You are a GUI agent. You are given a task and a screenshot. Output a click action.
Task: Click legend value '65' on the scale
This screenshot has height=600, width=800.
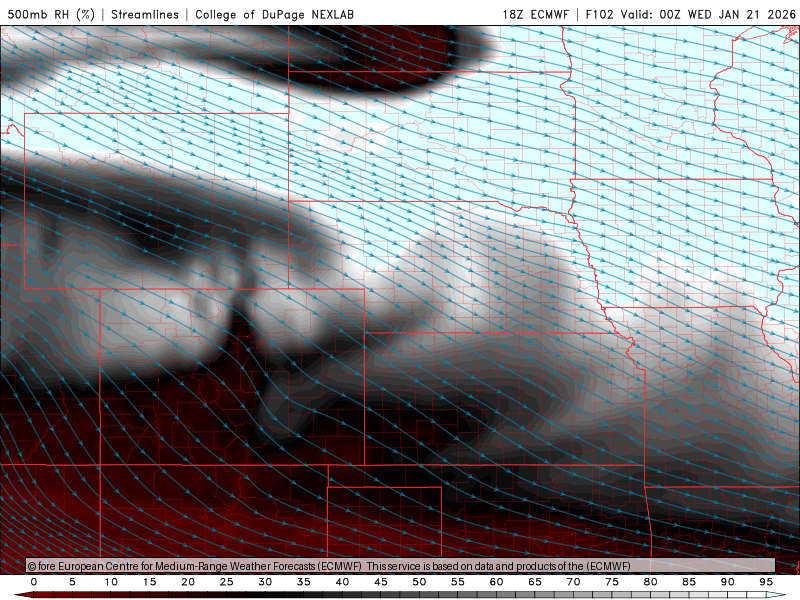pyautogui.click(x=535, y=582)
